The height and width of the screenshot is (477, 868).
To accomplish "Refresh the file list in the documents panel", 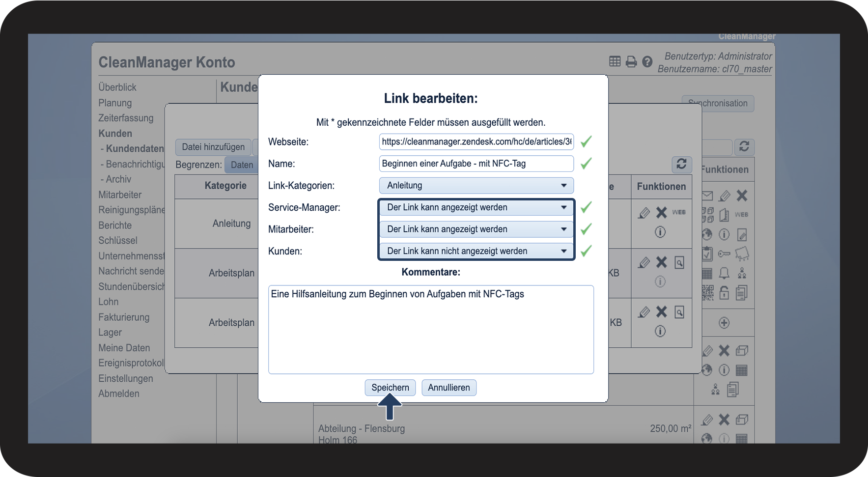I will [681, 164].
